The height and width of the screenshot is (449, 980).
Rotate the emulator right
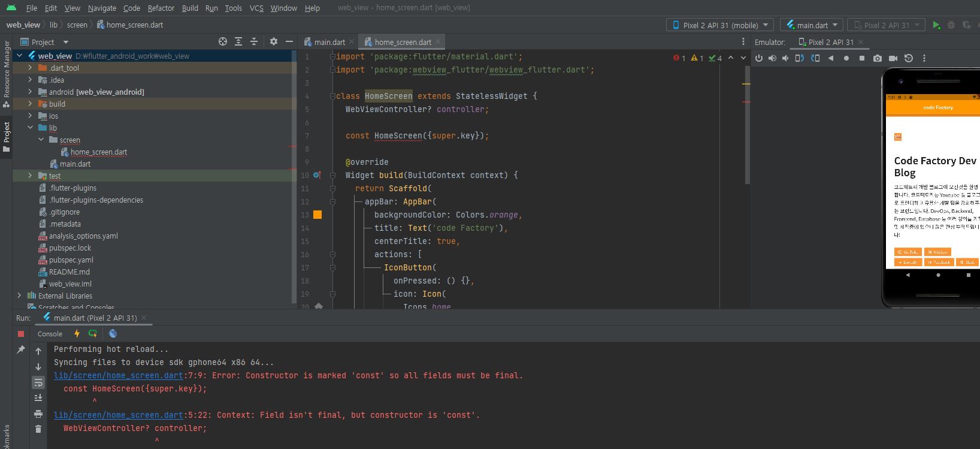pyautogui.click(x=815, y=58)
